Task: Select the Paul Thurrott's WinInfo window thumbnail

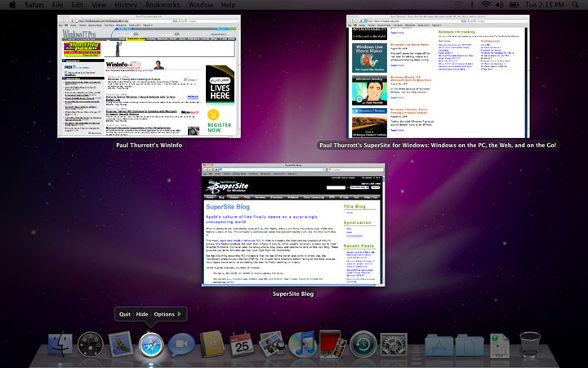Action: tap(149, 76)
